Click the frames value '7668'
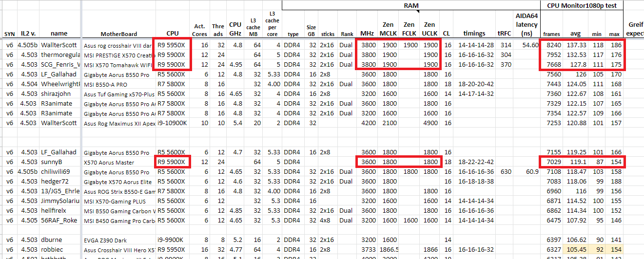This screenshot has width=644, height=259. pos(553,64)
